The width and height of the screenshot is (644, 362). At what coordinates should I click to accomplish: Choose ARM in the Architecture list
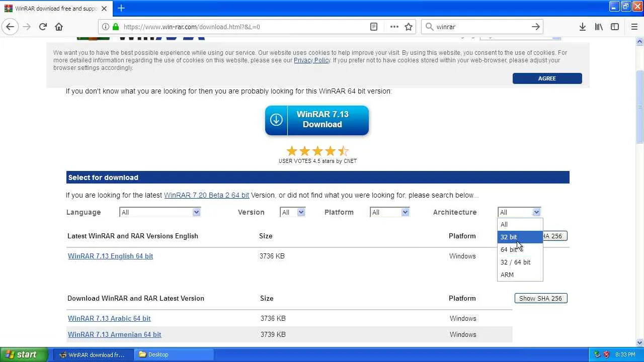point(520,275)
